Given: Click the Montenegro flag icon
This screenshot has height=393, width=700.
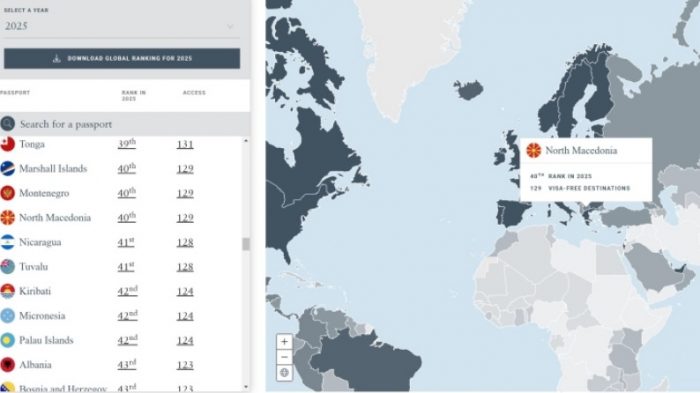Looking at the screenshot, I should (x=8, y=193).
